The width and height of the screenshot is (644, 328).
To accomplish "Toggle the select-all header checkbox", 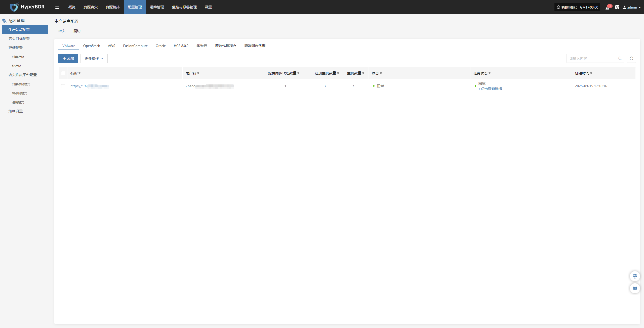I will pos(63,73).
